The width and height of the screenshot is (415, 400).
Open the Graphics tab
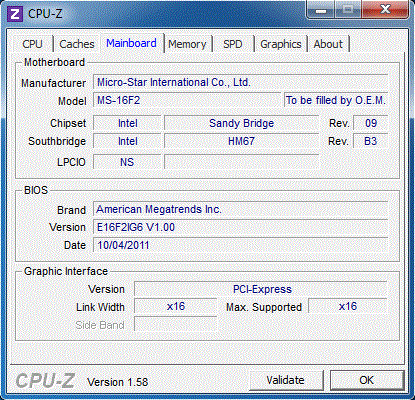click(281, 44)
